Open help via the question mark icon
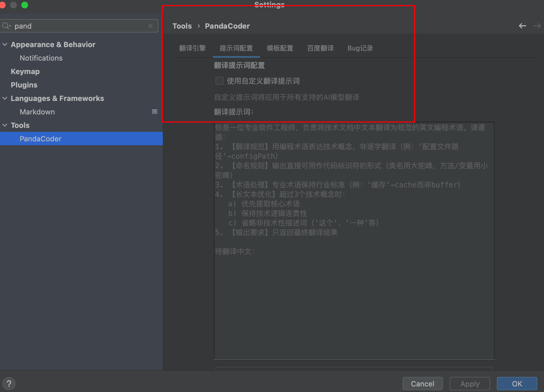The height and width of the screenshot is (392, 544). click(x=9, y=383)
